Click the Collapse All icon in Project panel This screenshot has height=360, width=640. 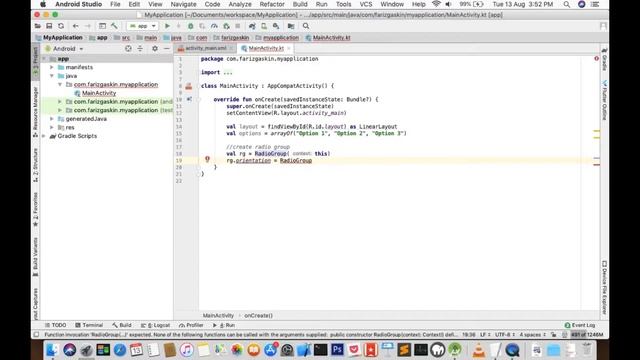140,49
